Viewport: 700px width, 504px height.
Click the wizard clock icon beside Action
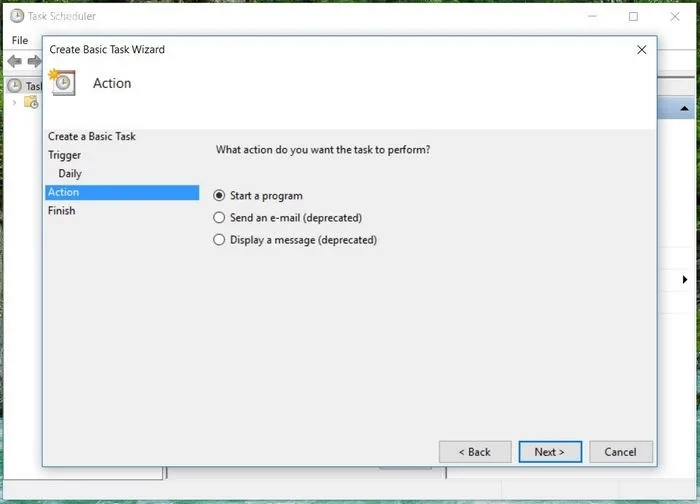click(62, 82)
